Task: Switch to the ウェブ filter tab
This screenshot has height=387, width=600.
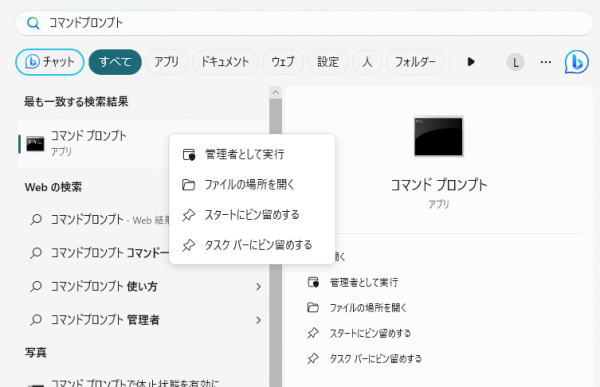Action: point(283,62)
